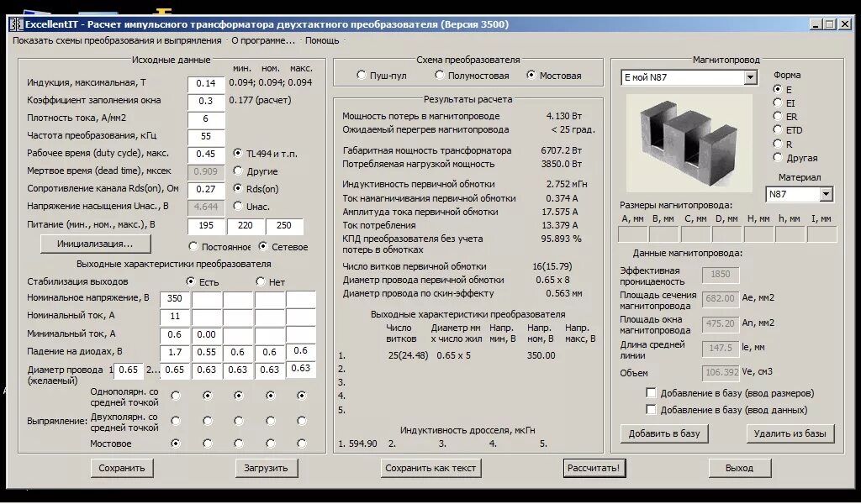Click the nominal current field showing 11
The width and height of the screenshot is (861, 504).
coord(175,317)
